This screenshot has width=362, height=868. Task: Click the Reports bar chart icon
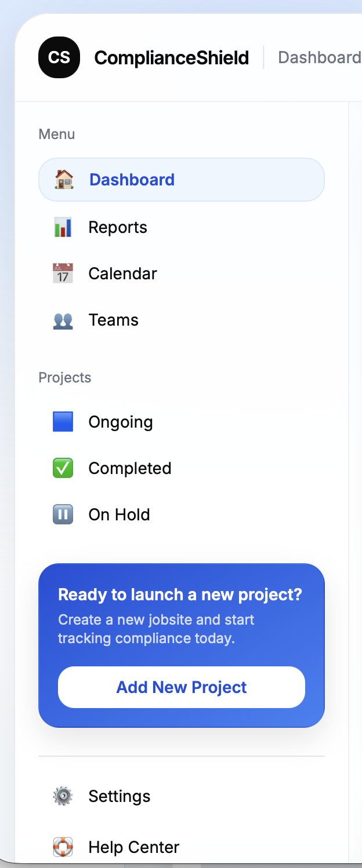point(63,227)
